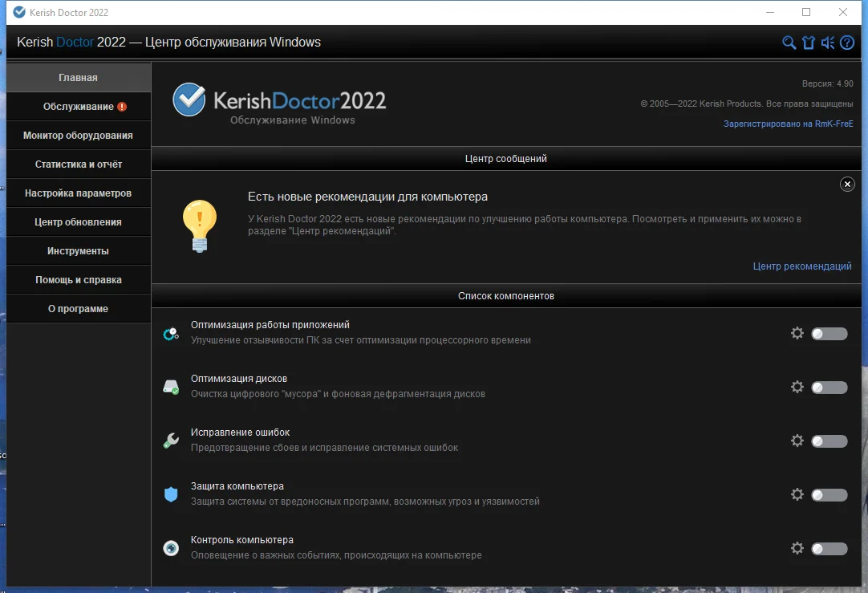Click the Оптимизация дисков drive icon
Viewport: 868px width, 593px height.
[171, 387]
